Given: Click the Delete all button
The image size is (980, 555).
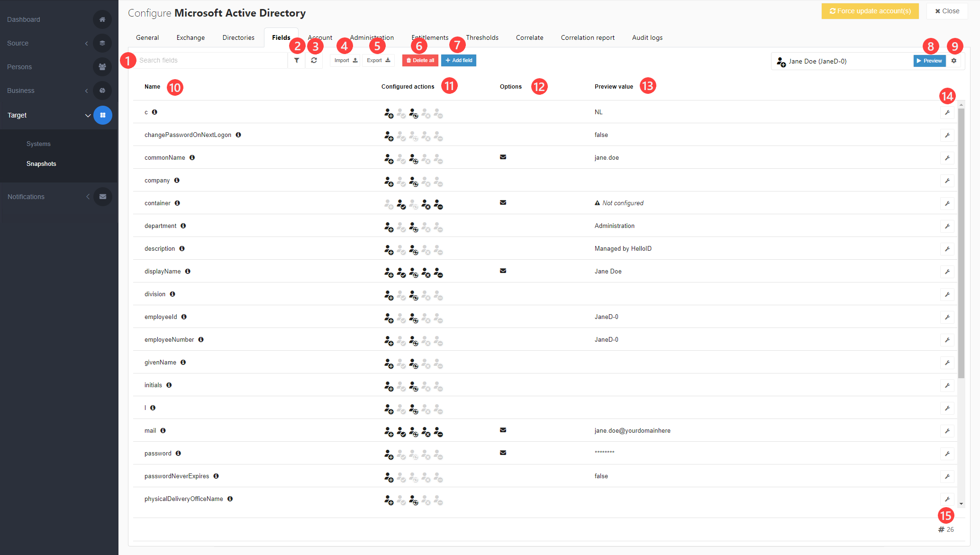Looking at the screenshot, I should point(420,60).
